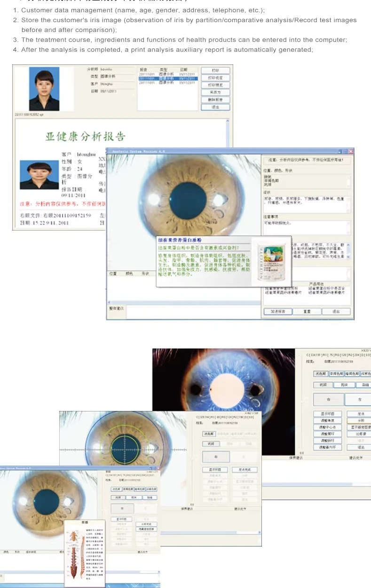Click 退出 button in the report window
Screen dimensions: 371x588
click(x=215, y=107)
